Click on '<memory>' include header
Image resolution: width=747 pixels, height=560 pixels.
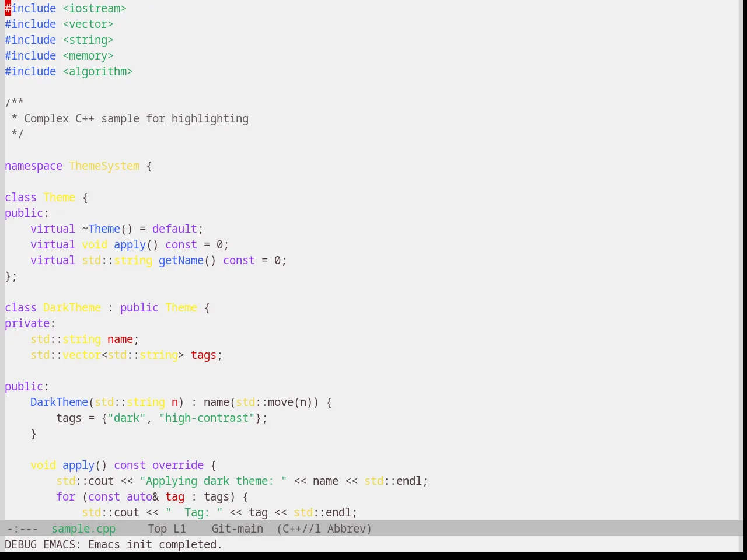(x=88, y=55)
